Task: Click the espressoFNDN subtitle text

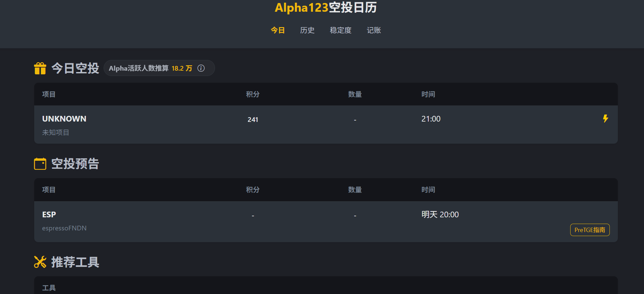Action: [64, 228]
